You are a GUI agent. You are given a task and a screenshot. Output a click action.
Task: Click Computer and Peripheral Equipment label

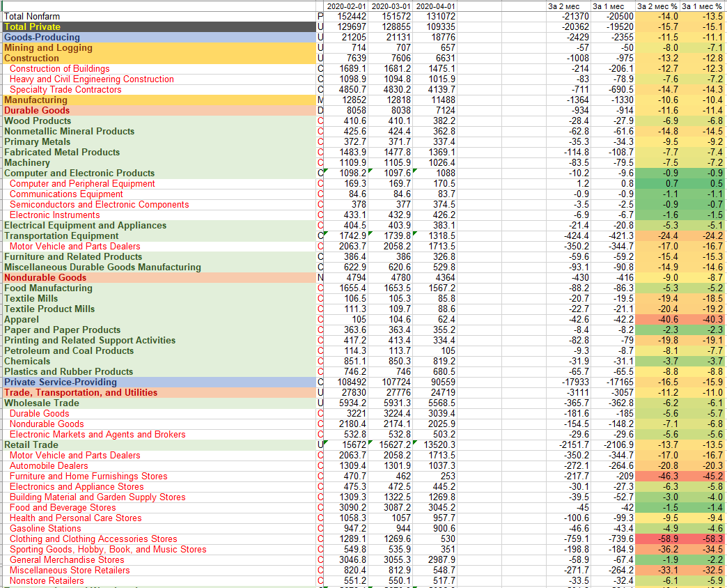(x=83, y=184)
